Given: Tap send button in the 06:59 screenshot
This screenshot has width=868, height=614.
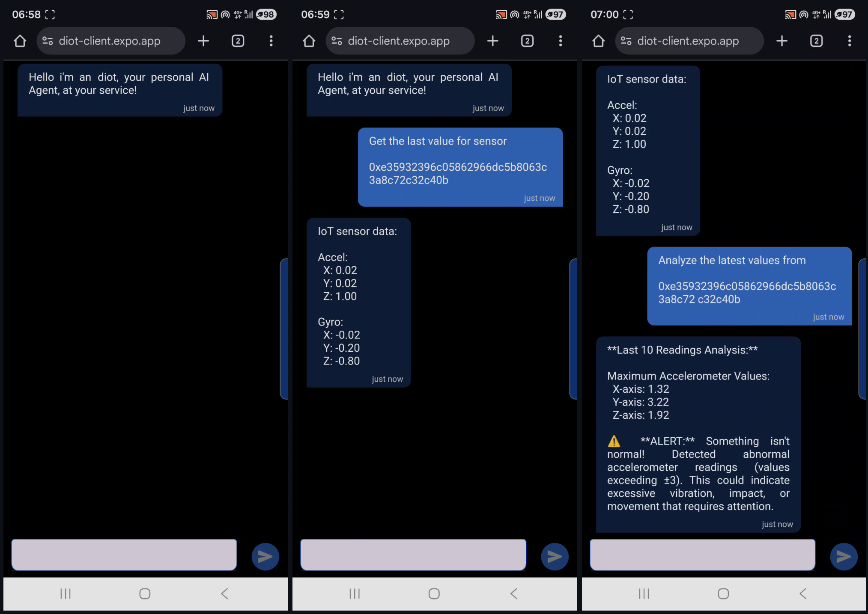Looking at the screenshot, I should (x=555, y=556).
